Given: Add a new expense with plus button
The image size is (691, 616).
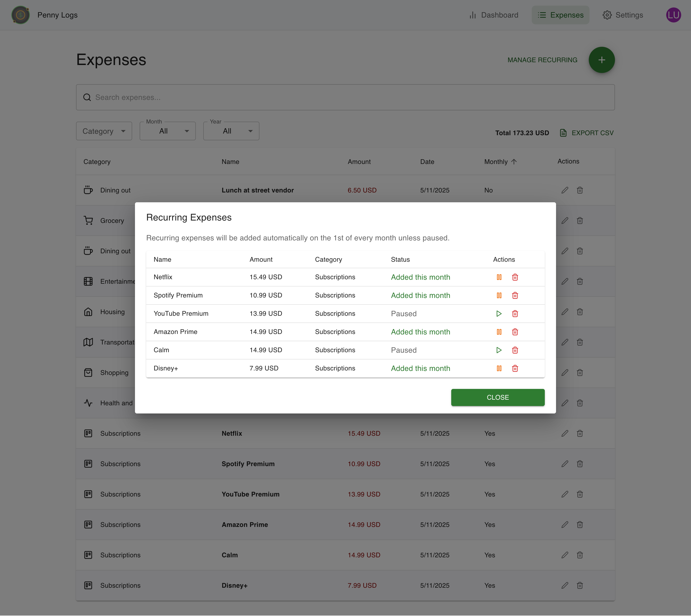Looking at the screenshot, I should [602, 60].
